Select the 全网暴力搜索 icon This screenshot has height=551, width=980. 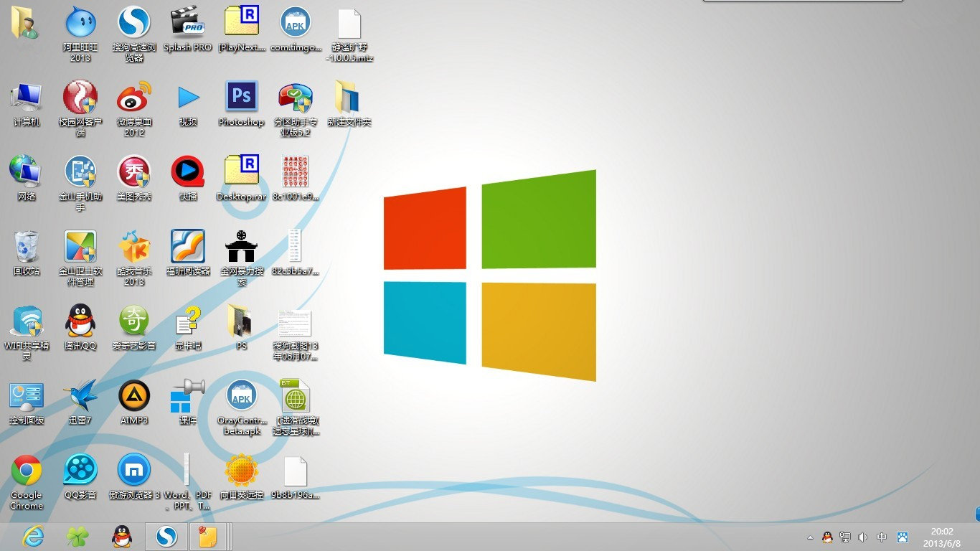click(x=242, y=258)
